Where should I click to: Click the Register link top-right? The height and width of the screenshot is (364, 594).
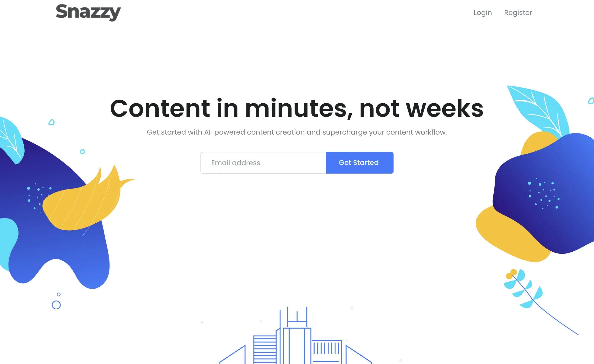click(x=518, y=13)
